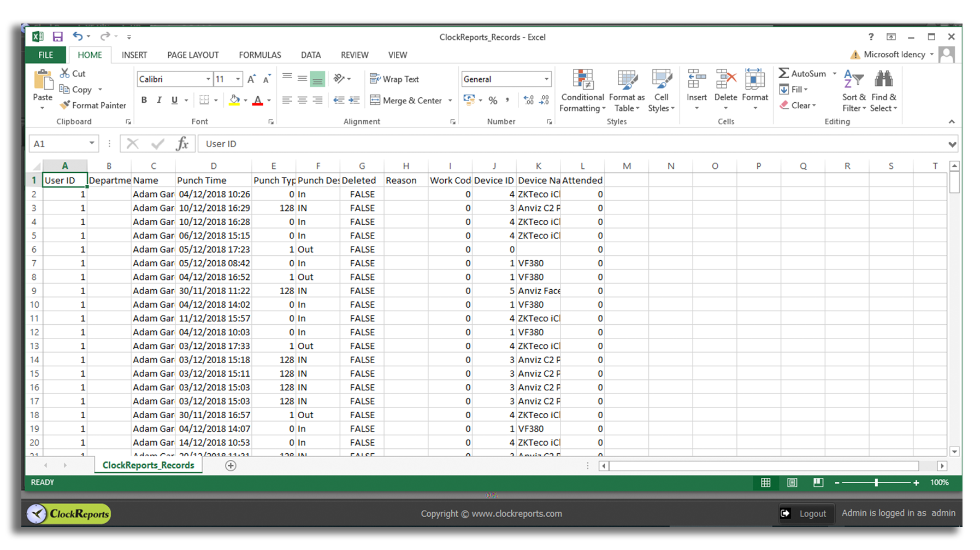The width and height of the screenshot is (980, 550).
Task: Toggle Wrap Text for selected cell
Action: (x=394, y=79)
